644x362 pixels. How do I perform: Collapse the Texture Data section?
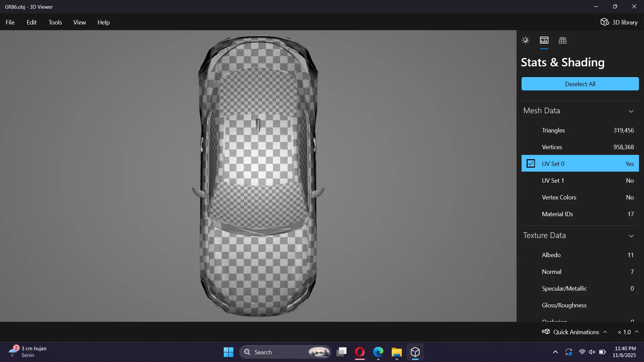coord(631,236)
